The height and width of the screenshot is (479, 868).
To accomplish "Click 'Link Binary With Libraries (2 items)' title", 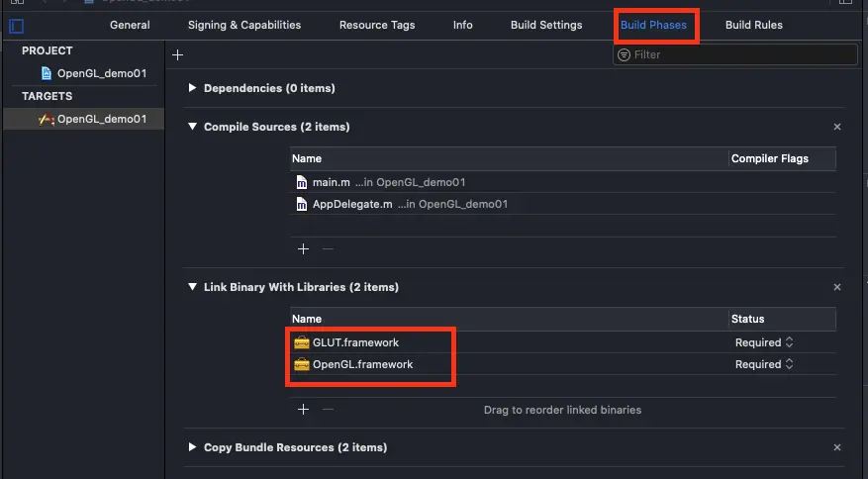I will tap(301, 287).
